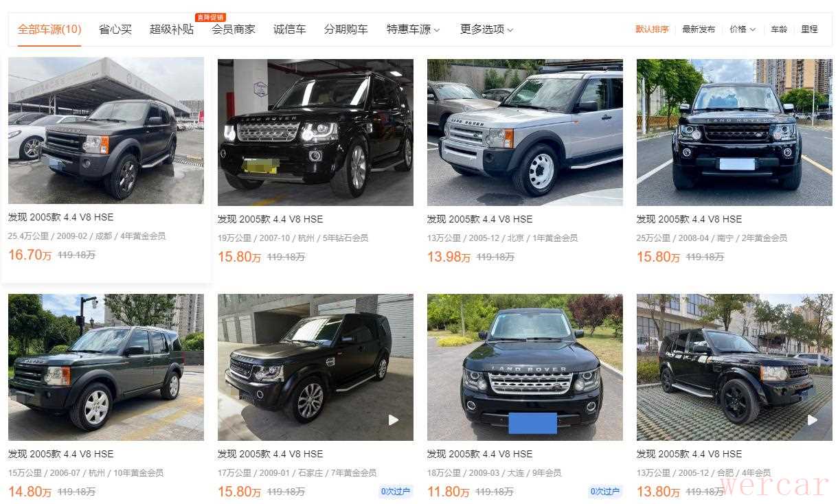Open the 超级补贴 tab
This screenshot has width=838, height=504.
[172, 30]
